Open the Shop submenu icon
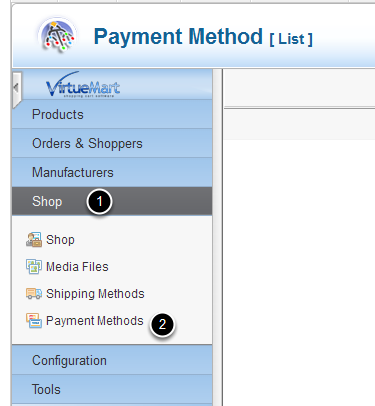The image size is (375, 406). [34, 240]
